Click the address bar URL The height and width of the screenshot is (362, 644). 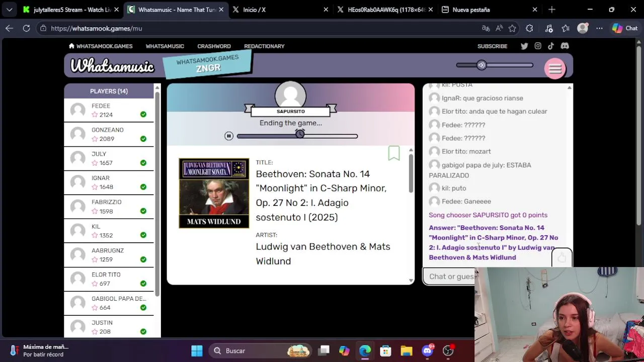tap(96, 28)
